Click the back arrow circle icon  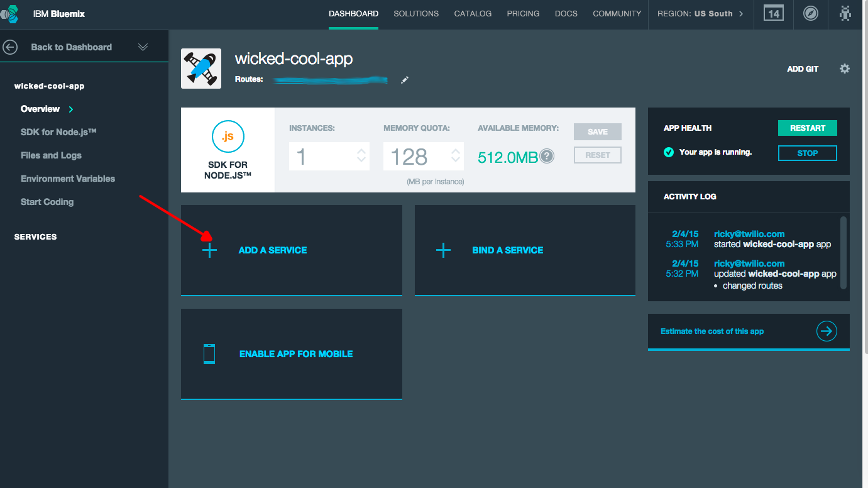(x=9, y=47)
